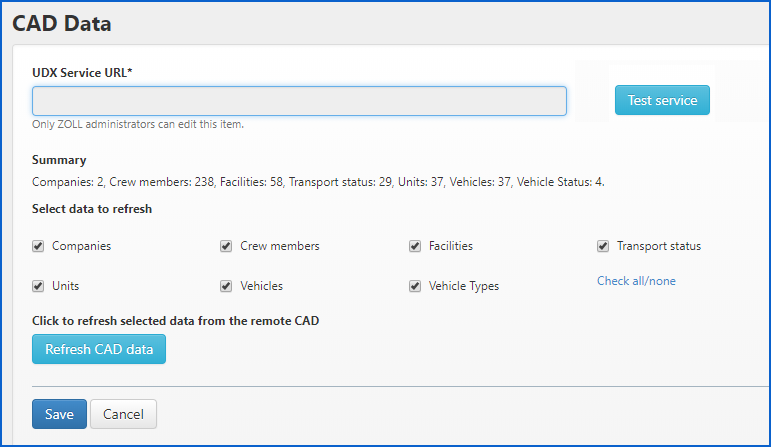Toggle the Crew members checkbox
This screenshot has width=771, height=447.
(226, 246)
